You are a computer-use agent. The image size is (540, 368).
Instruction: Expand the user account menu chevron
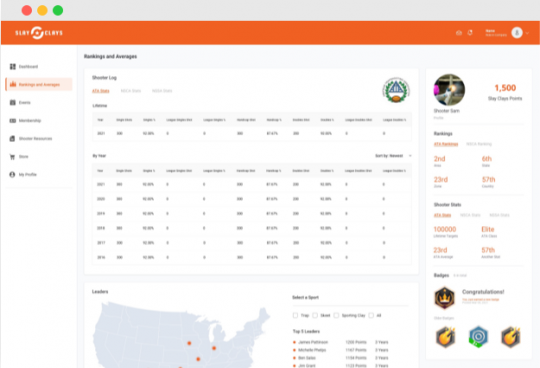527,33
